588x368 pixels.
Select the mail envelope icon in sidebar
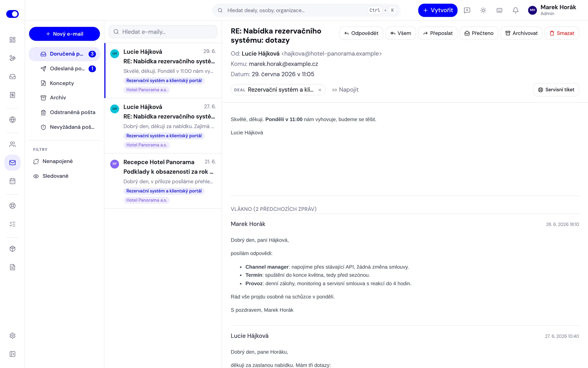[13, 163]
